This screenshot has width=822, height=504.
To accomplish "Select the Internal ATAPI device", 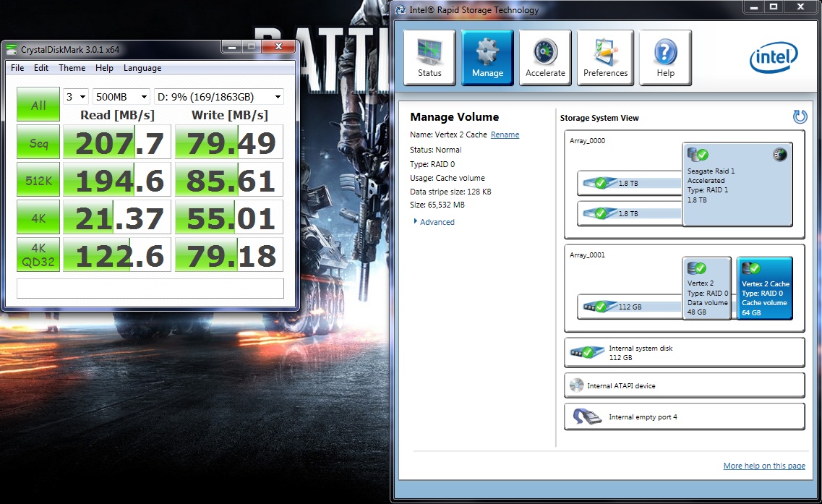I will coord(684,385).
